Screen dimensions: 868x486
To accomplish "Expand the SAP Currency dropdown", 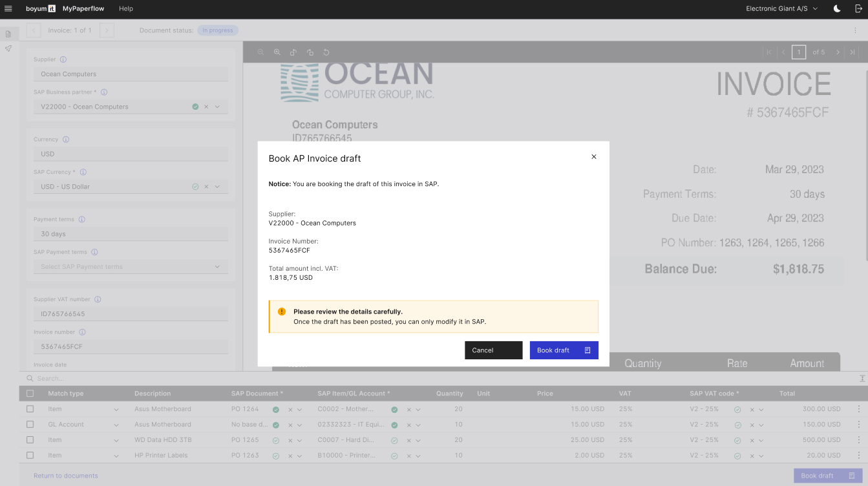I will click(217, 187).
